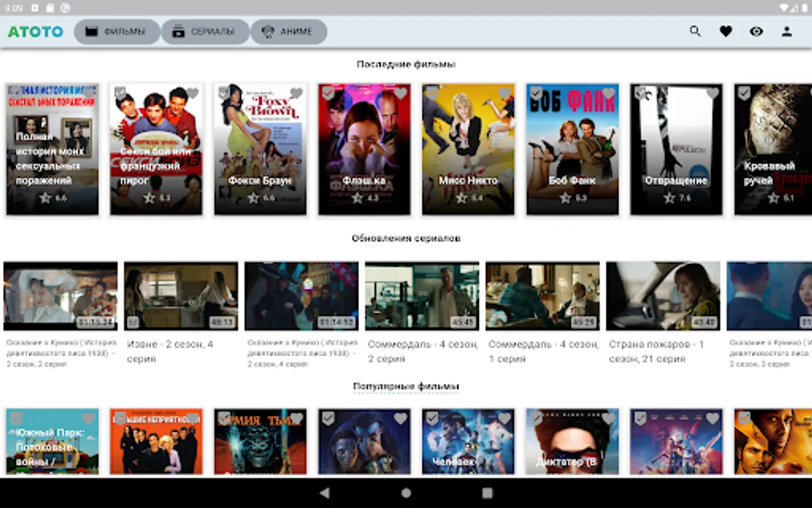Play Сказание о Кумихо 2 сезон, 2 серия thumbnail
This screenshot has width=812, height=508.
(x=60, y=296)
